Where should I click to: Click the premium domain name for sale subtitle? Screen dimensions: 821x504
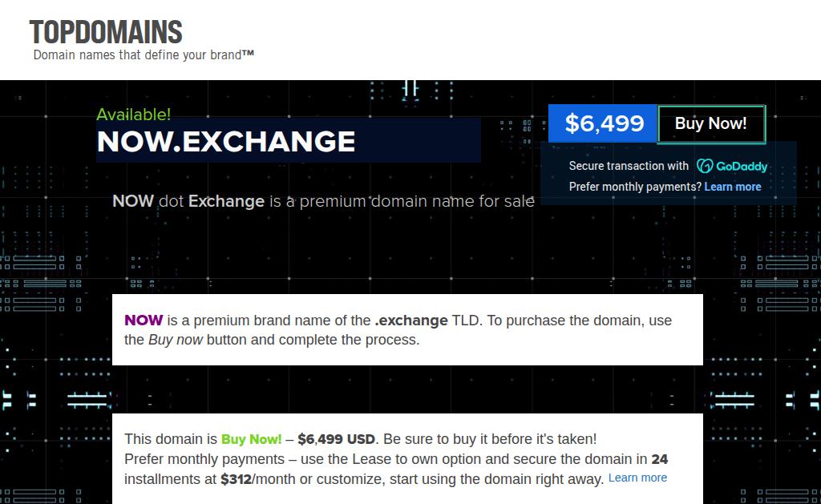point(323,201)
